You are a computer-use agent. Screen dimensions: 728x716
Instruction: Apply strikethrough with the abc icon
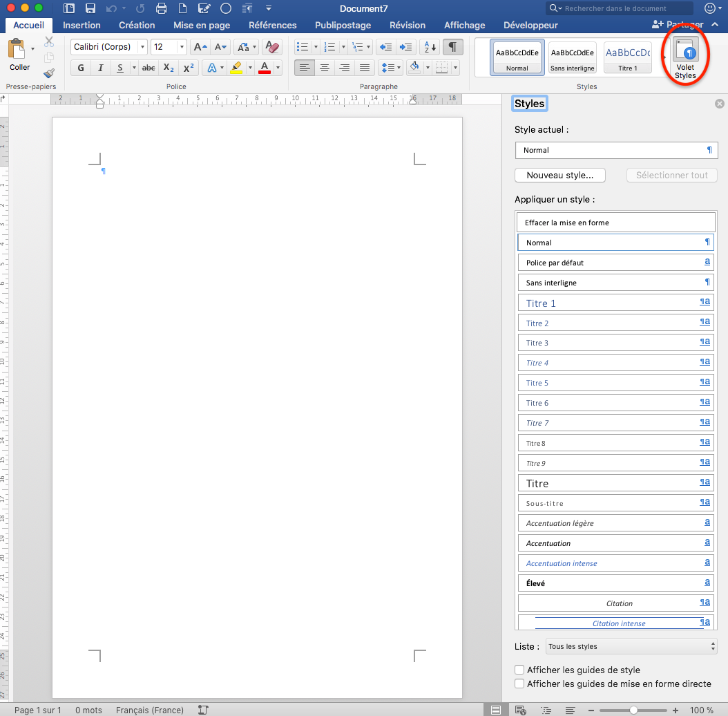click(148, 68)
